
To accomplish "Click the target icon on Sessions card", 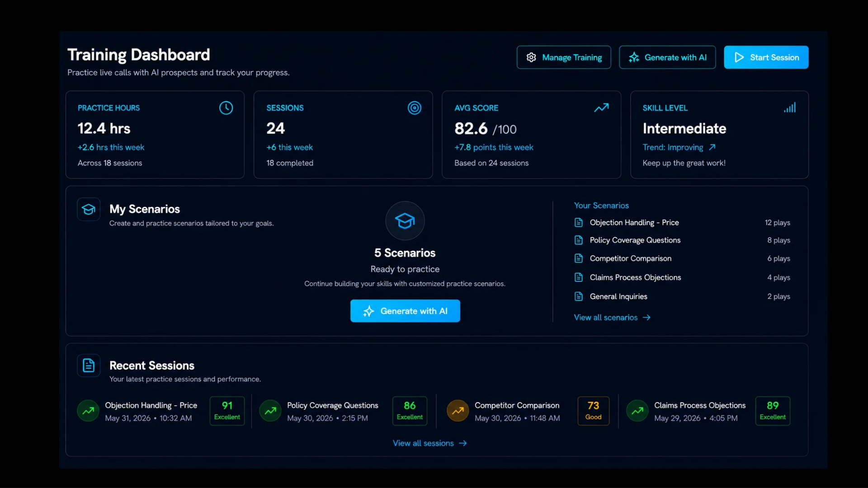I will (x=414, y=108).
